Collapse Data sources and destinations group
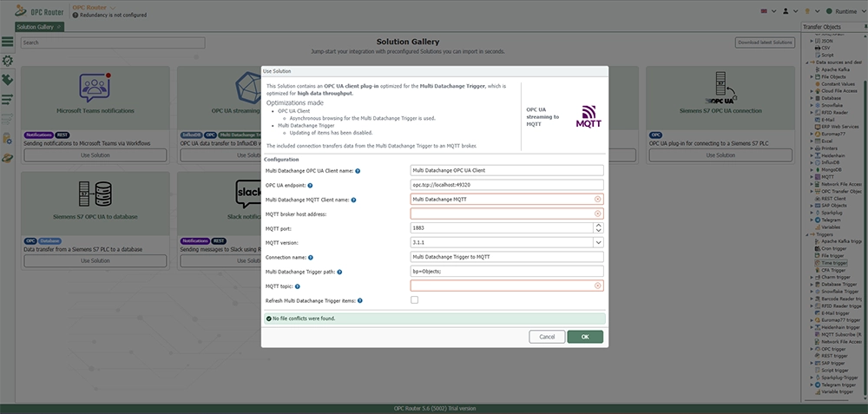This screenshot has height=414, width=868. (806, 62)
